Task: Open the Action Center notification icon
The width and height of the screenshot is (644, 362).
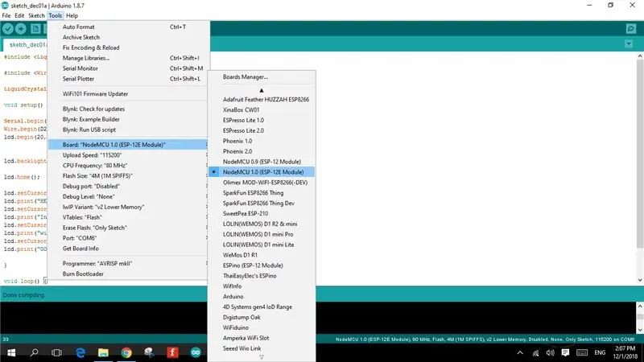Action: (x=566, y=352)
